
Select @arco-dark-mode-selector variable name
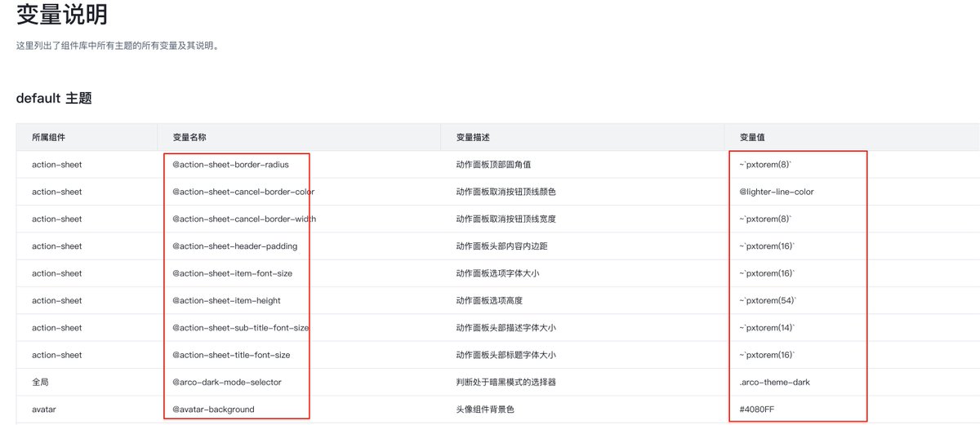(x=227, y=382)
